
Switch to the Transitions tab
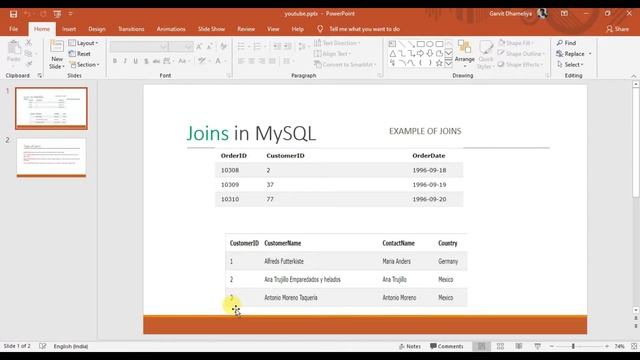131,29
